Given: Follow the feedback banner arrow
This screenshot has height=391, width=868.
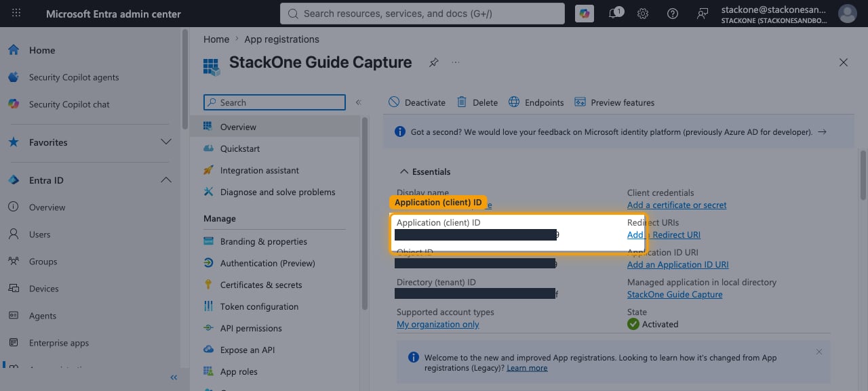Looking at the screenshot, I should [822, 132].
